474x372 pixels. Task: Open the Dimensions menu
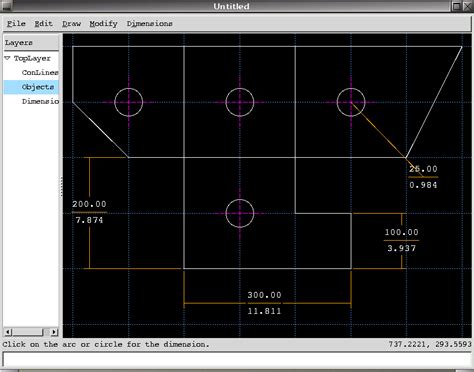click(150, 24)
